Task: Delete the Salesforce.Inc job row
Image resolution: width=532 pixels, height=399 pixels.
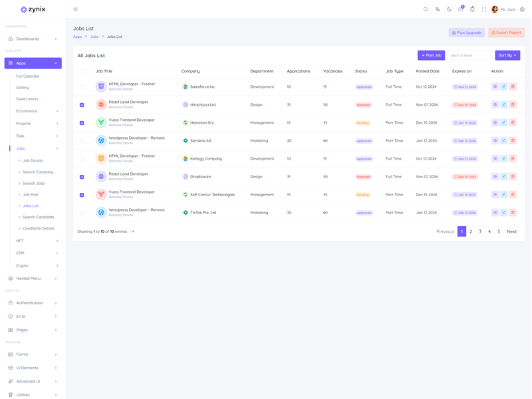Action: tap(513, 86)
